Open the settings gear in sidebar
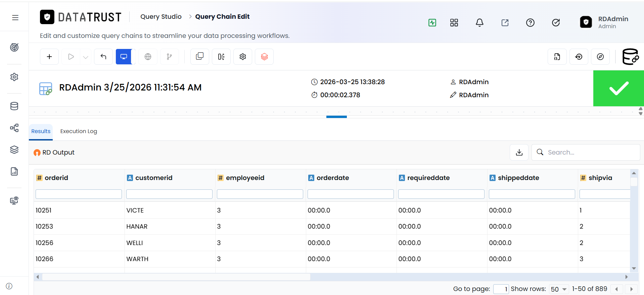 pos(14,77)
